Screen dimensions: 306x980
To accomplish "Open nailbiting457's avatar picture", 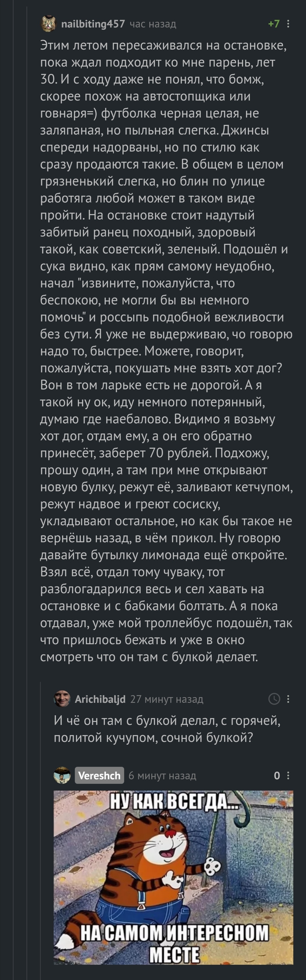I will coord(48,24).
